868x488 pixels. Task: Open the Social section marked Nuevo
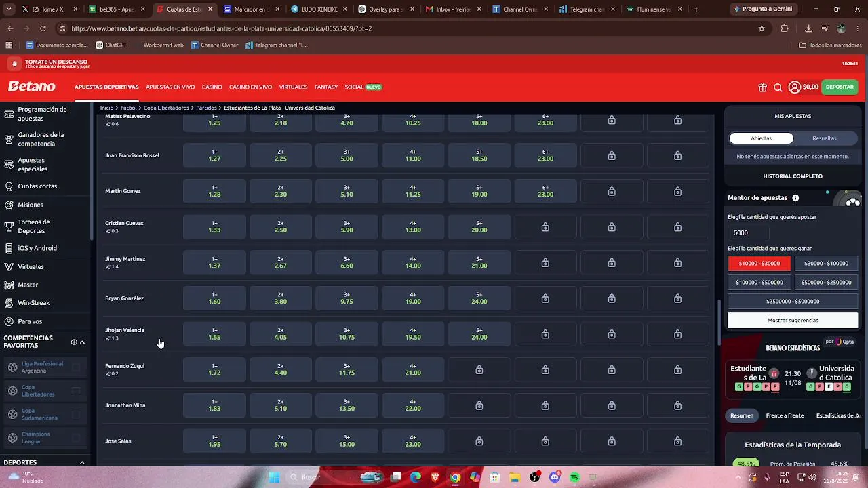pos(363,87)
